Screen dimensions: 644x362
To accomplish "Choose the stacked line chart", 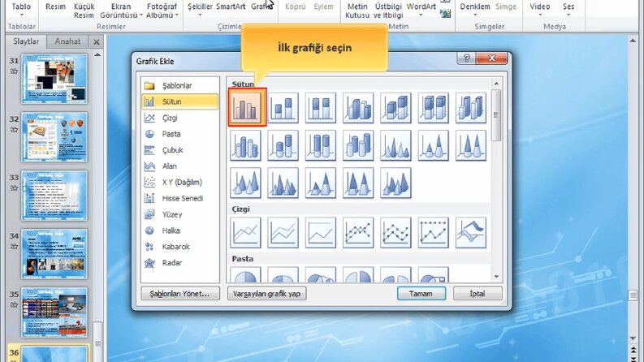I will [283, 233].
